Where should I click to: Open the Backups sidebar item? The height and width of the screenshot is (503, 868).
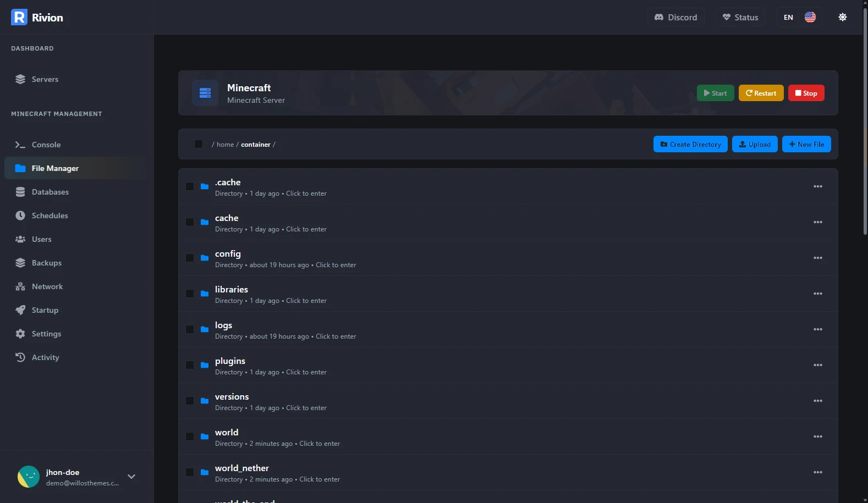tap(76, 263)
